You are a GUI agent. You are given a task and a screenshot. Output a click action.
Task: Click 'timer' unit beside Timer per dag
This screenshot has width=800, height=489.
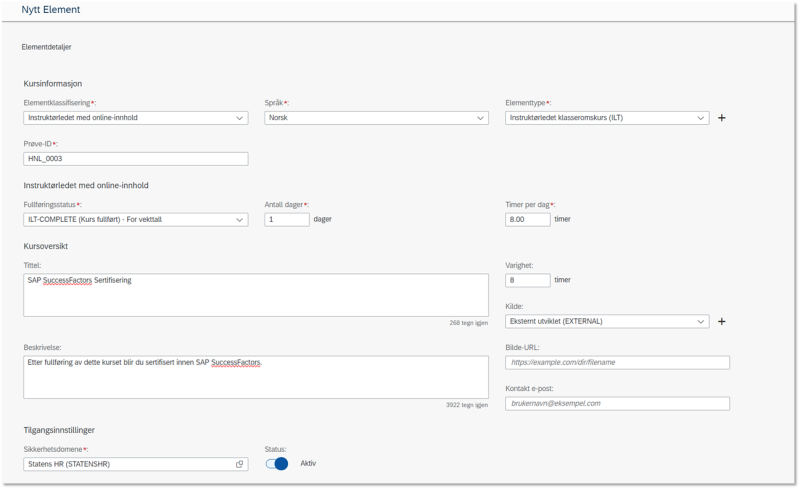(562, 219)
